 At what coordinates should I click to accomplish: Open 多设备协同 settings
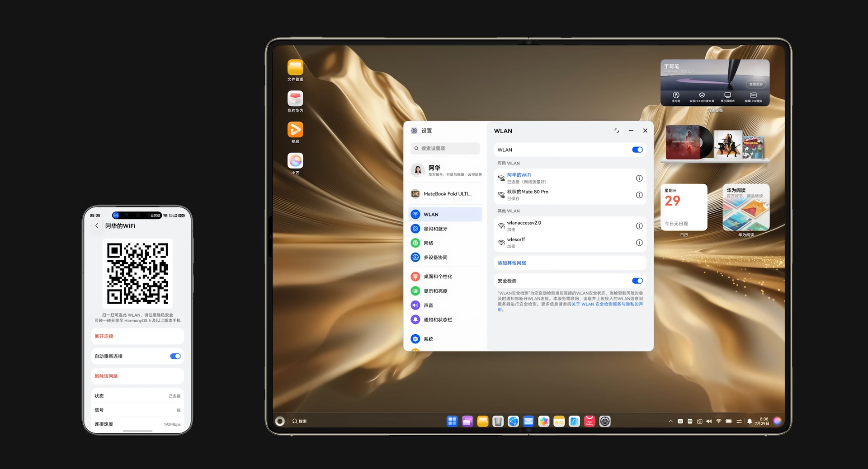pos(445,257)
